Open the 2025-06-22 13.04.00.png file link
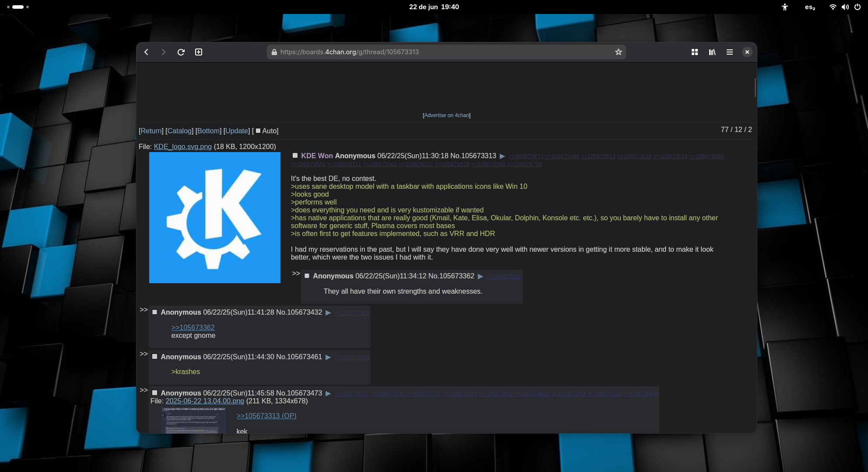This screenshot has height=472, width=868. click(205, 401)
